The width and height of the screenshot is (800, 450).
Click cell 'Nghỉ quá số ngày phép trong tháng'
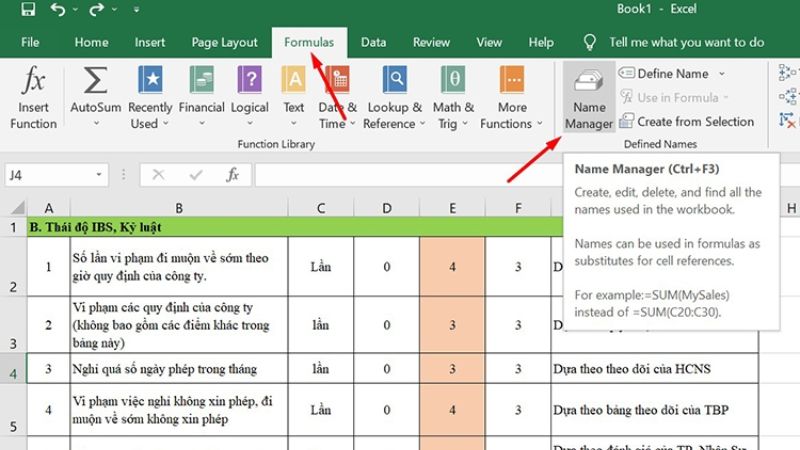[179, 368]
